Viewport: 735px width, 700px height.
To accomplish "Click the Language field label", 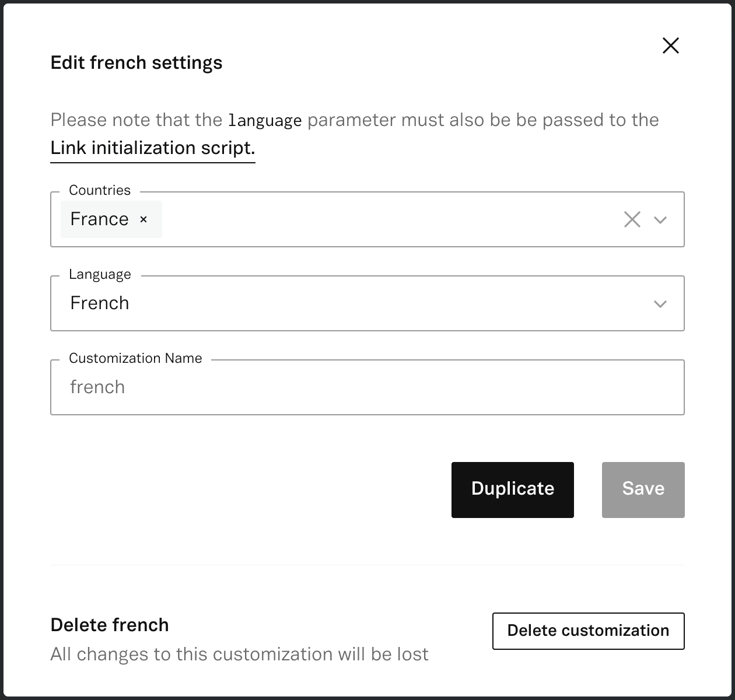I will tap(100, 274).
